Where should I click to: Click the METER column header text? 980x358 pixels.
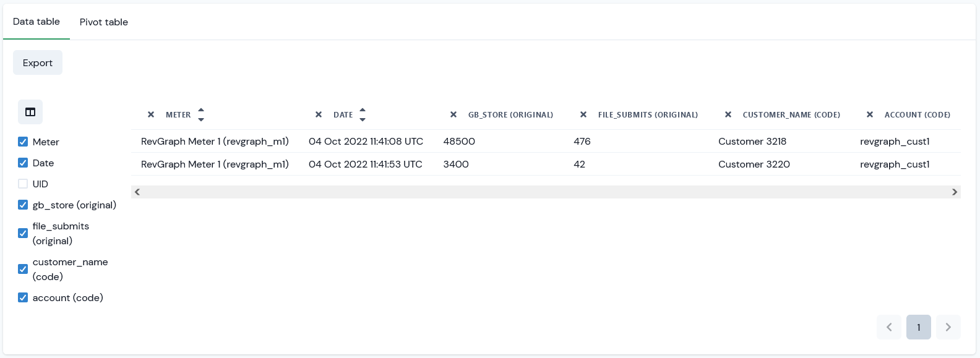coord(178,115)
